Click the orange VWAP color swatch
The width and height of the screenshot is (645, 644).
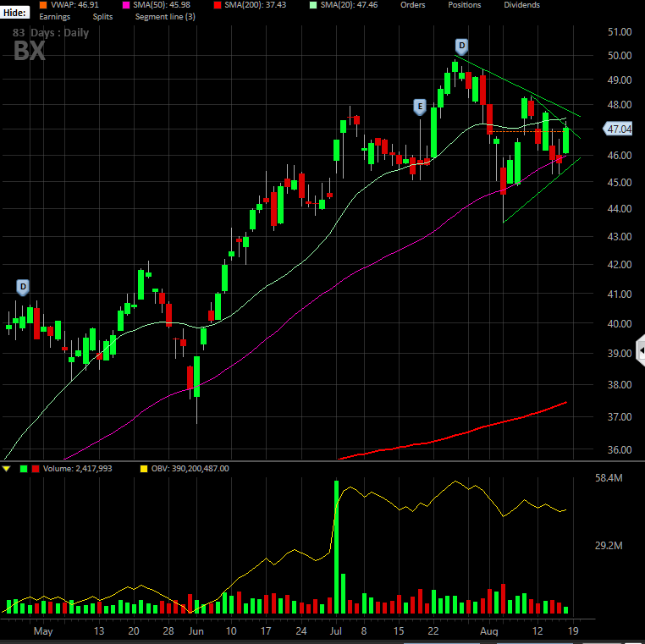(43, 5)
